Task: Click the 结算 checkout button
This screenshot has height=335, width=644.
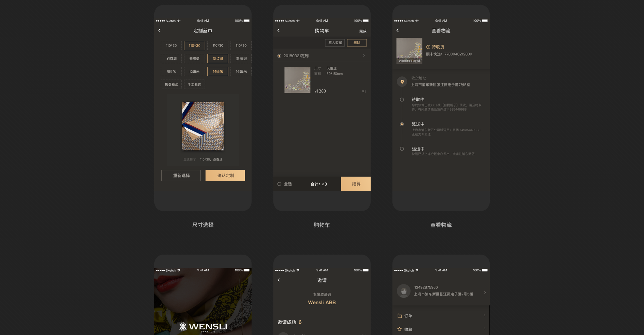Action: click(356, 184)
